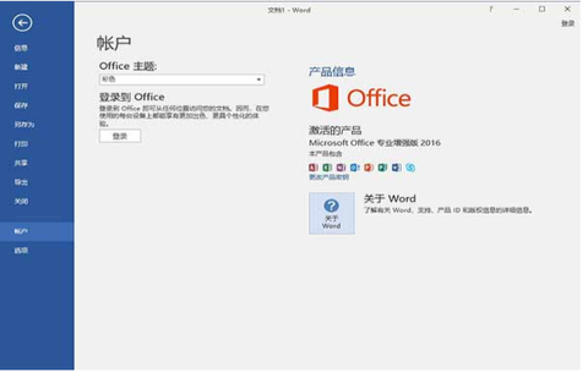Image resolution: width=588 pixels, height=372 pixels.
Task: Click the orange Office logo
Action: point(361,98)
